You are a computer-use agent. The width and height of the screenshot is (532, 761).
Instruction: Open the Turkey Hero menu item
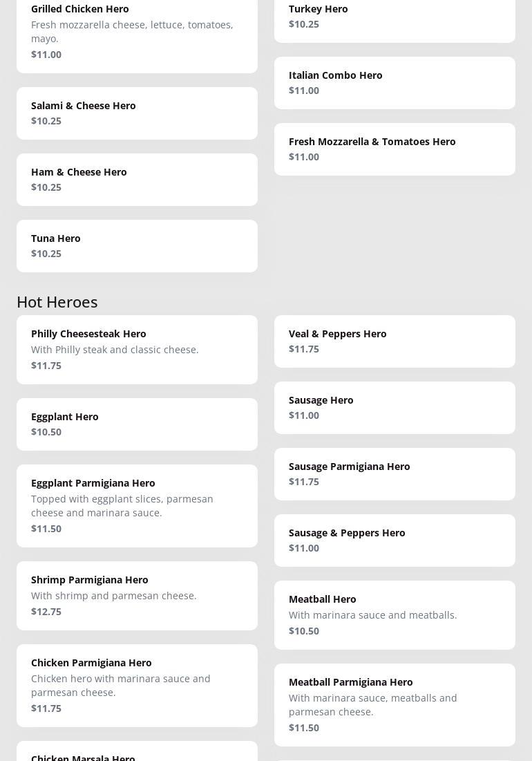(395, 17)
